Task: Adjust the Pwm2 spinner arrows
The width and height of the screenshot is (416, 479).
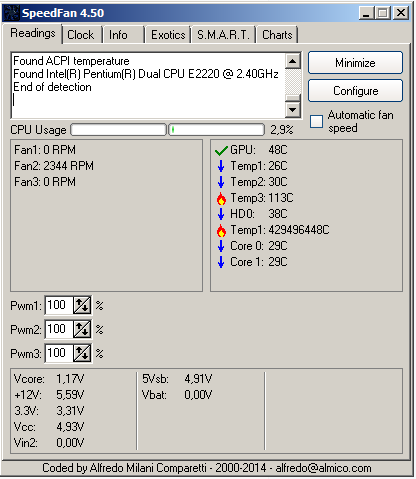Action: 82,329
